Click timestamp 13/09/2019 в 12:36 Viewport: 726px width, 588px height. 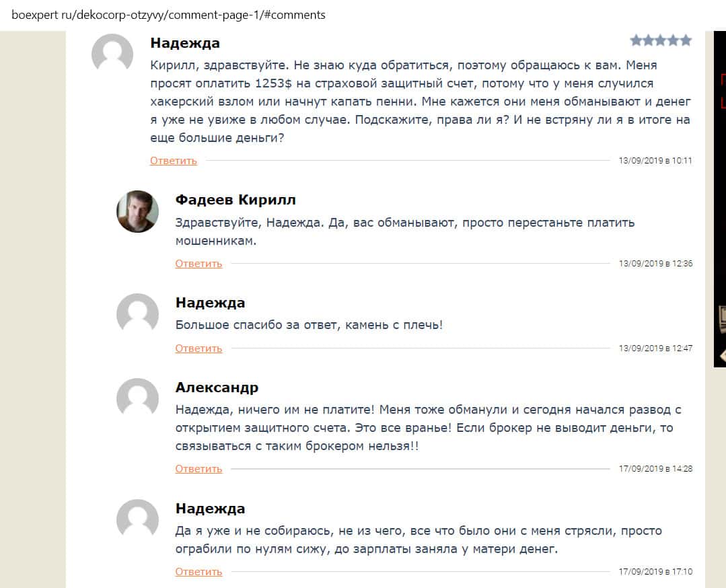(655, 264)
